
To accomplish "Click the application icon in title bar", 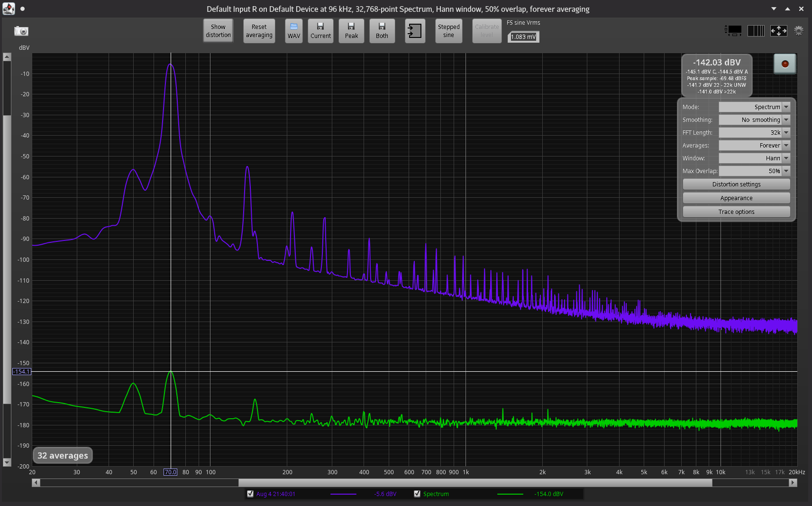I will tap(9, 9).
